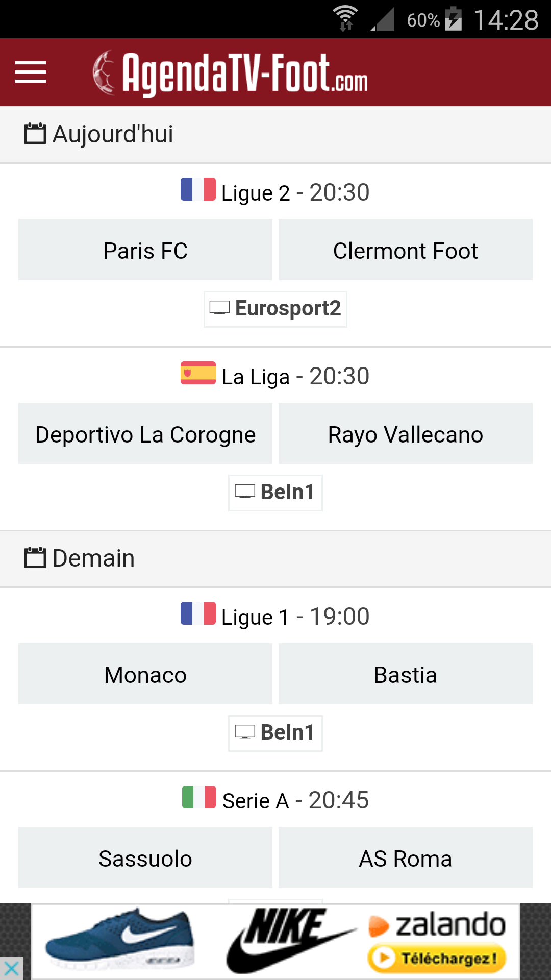Choose Deportivo La Corogne team
Viewport: 551px width, 980px height.
pyautogui.click(x=145, y=434)
